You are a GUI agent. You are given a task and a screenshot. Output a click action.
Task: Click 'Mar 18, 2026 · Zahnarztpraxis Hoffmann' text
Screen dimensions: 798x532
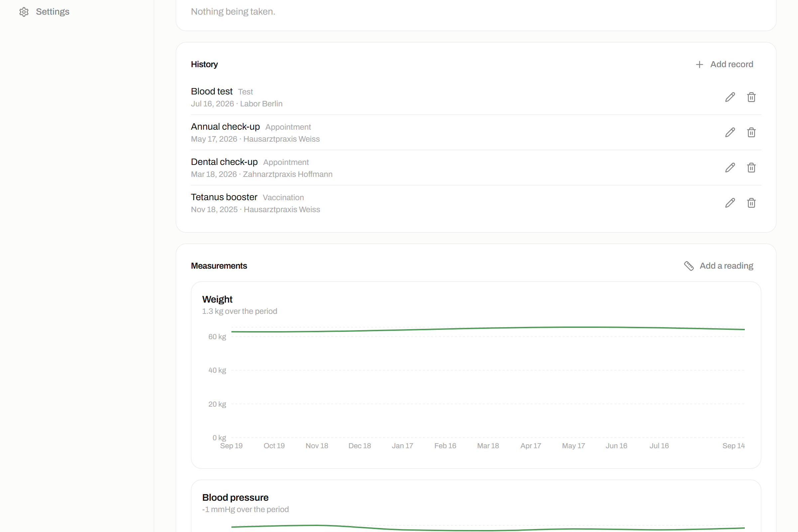pos(262,174)
